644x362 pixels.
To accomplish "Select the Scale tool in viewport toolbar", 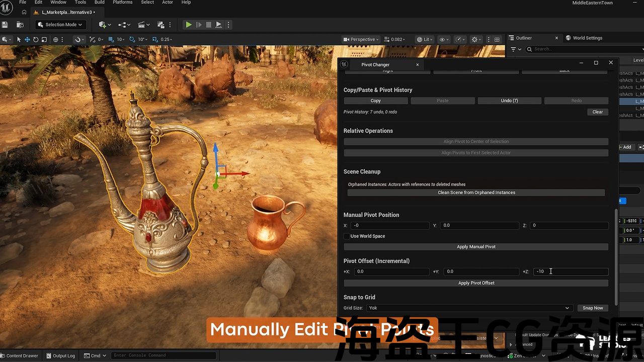I will [44, 39].
